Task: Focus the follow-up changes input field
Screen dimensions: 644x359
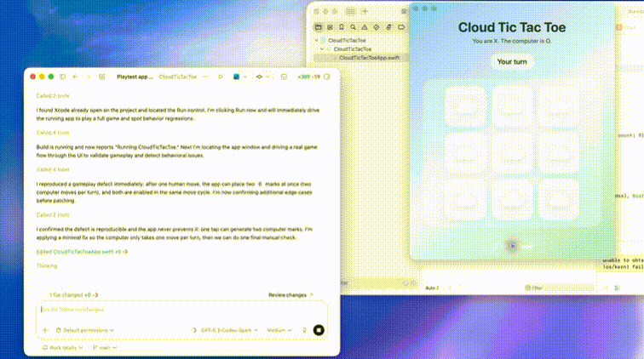Action: (182, 310)
